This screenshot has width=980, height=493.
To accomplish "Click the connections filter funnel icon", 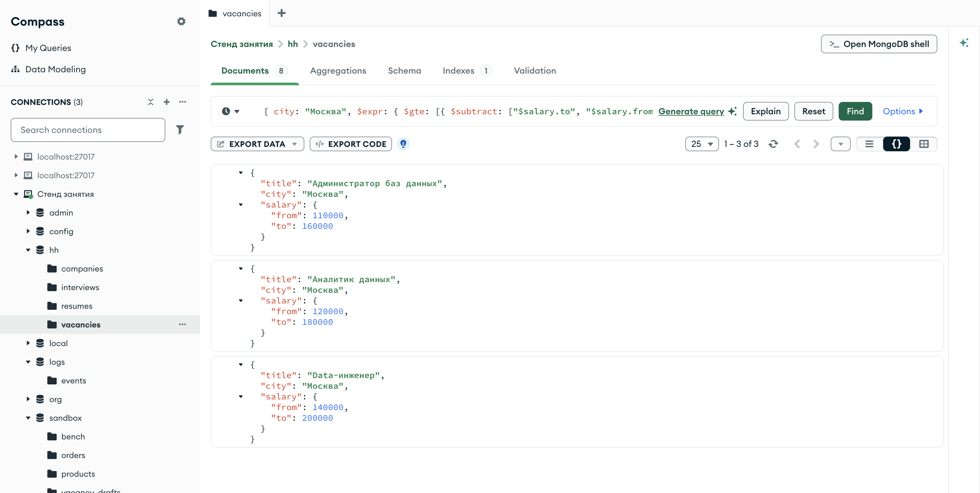I will click(180, 130).
